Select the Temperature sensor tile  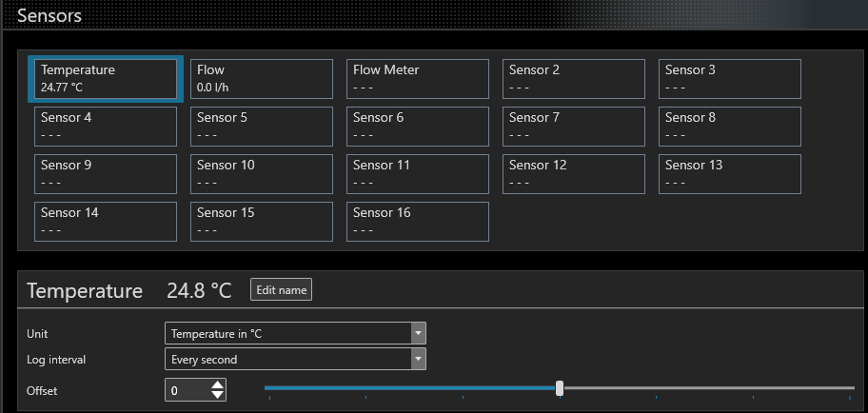[x=106, y=79]
